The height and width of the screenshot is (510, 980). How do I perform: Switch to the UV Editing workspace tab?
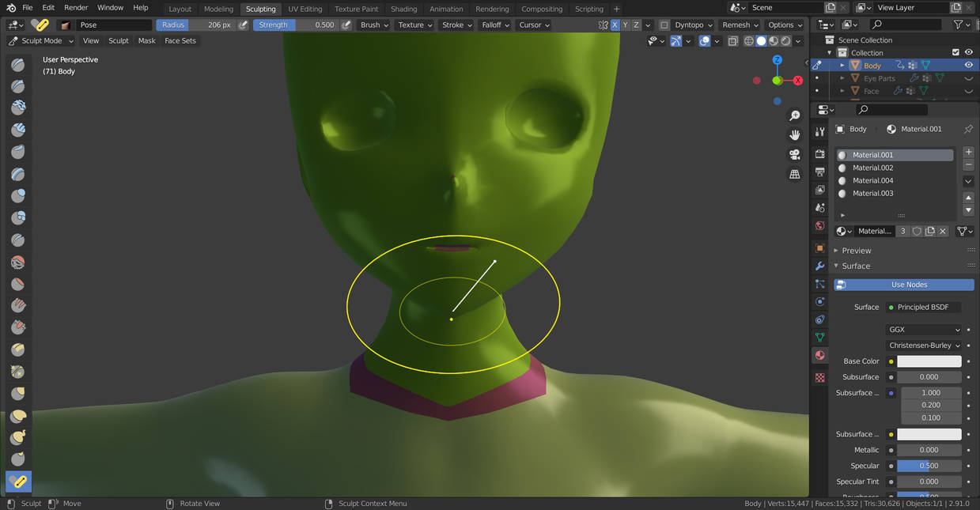tap(305, 9)
